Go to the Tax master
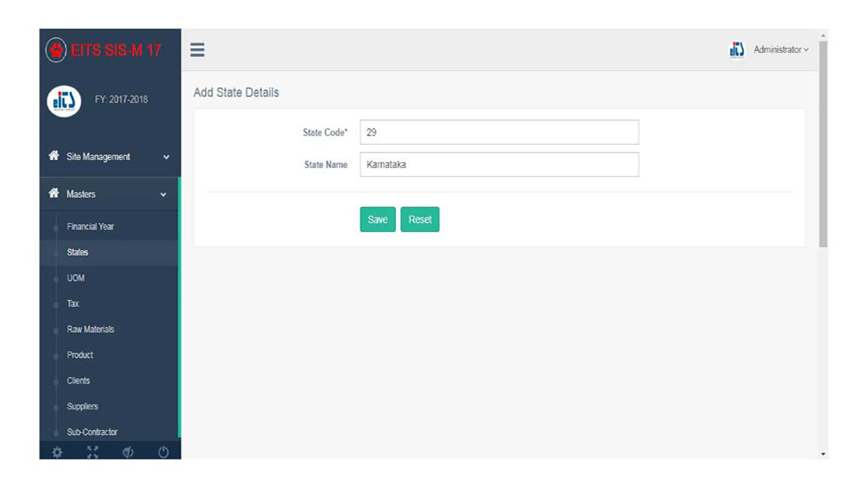Screen dimensions: 868x488 pyautogui.click(x=73, y=304)
